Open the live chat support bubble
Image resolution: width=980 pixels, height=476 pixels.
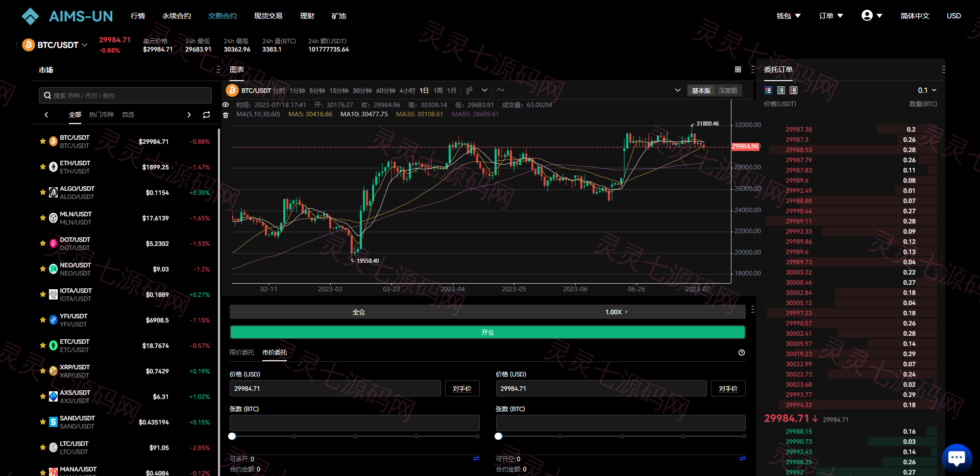(957, 458)
